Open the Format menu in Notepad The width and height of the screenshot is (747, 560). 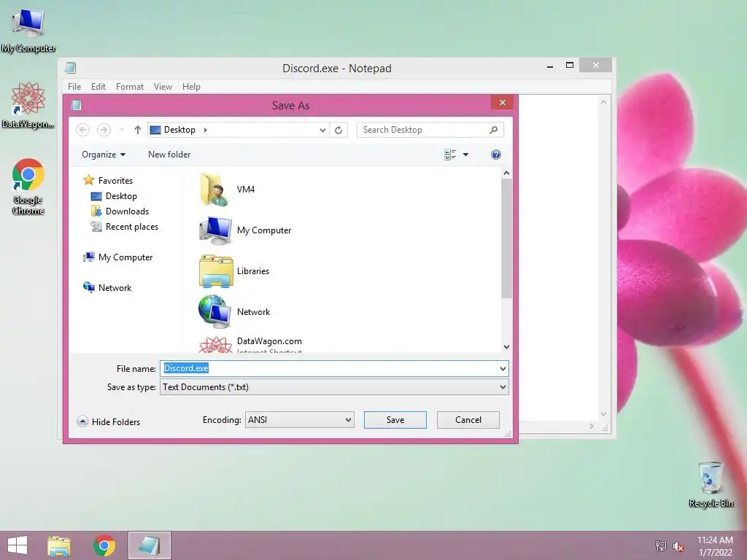130,87
